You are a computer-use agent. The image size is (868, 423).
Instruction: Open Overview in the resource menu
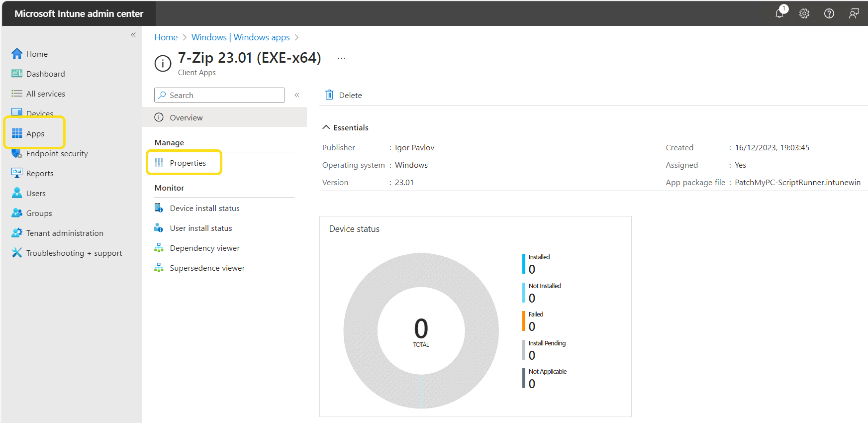pos(224,117)
